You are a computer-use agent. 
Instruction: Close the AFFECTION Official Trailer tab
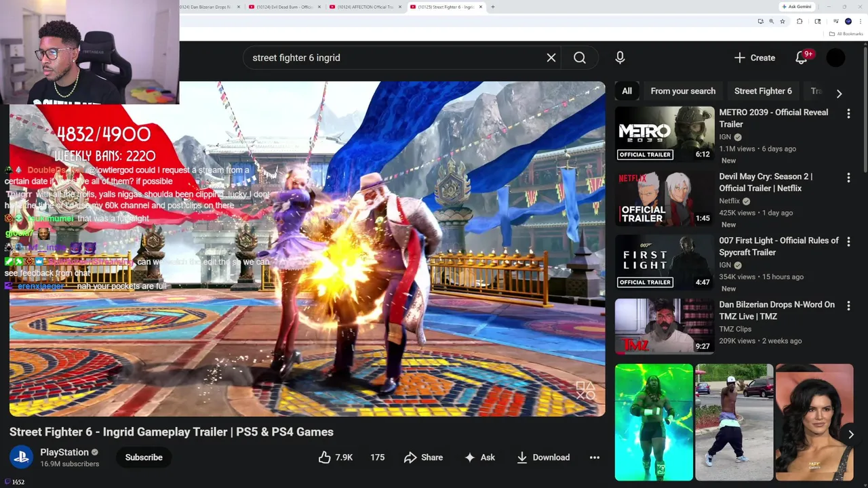[400, 7]
